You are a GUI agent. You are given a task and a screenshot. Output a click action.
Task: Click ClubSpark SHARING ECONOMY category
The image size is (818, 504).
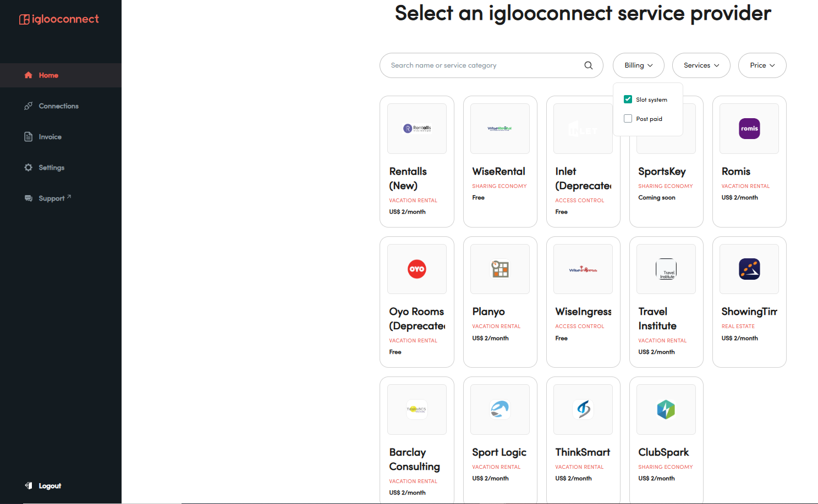pos(666,467)
